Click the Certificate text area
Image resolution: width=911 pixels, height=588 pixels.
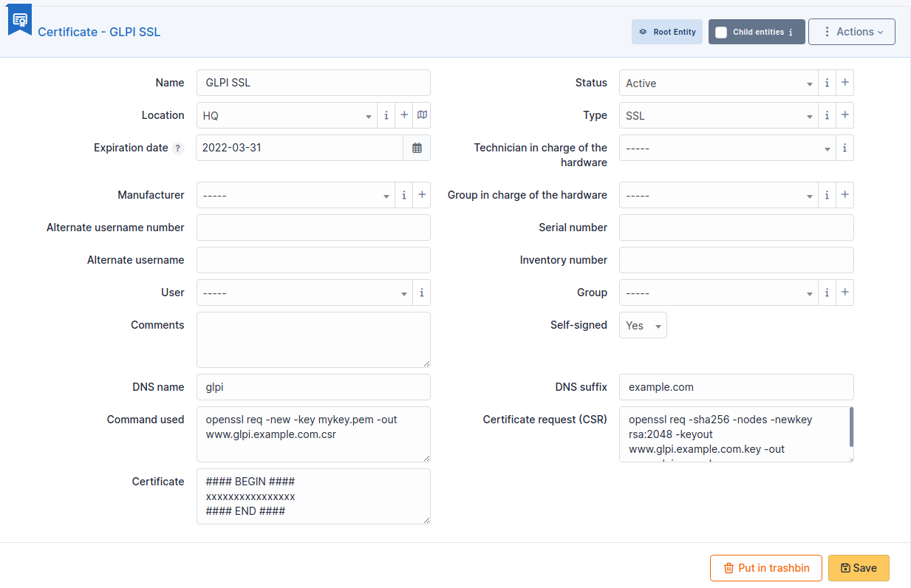(313, 496)
